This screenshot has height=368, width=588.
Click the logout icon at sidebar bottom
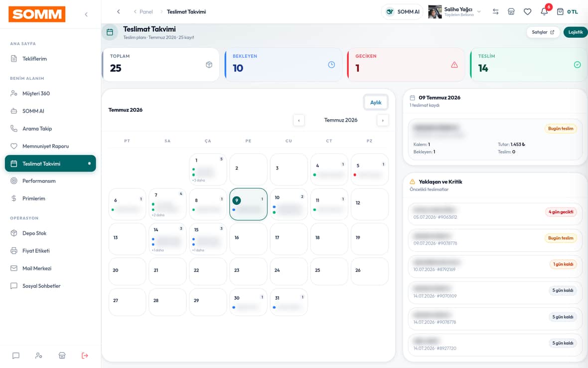(x=85, y=355)
